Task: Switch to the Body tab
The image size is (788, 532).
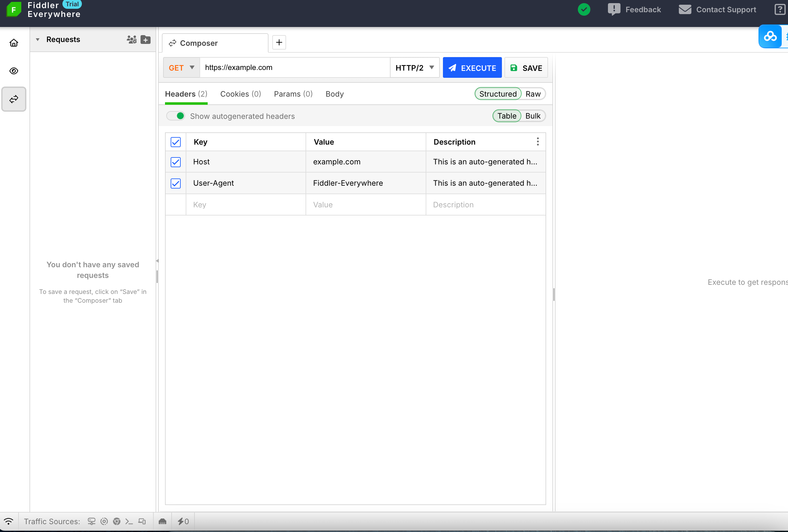Action: click(334, 94)
